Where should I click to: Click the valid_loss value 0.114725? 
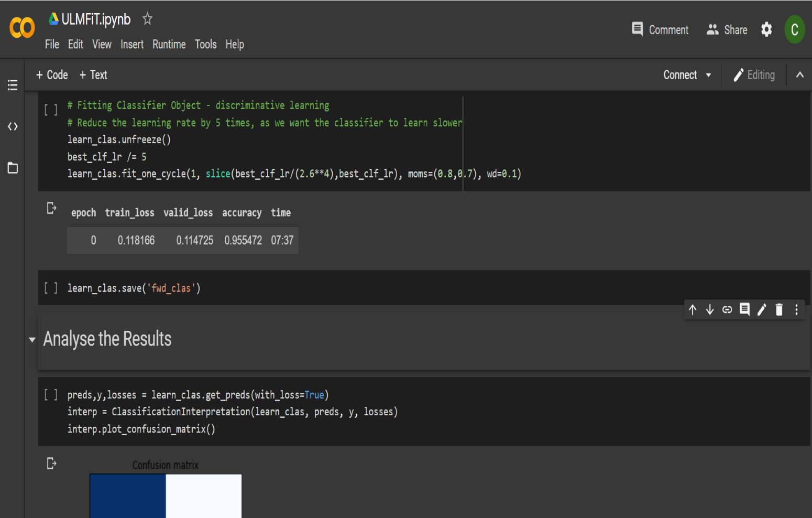coord(195,240)
